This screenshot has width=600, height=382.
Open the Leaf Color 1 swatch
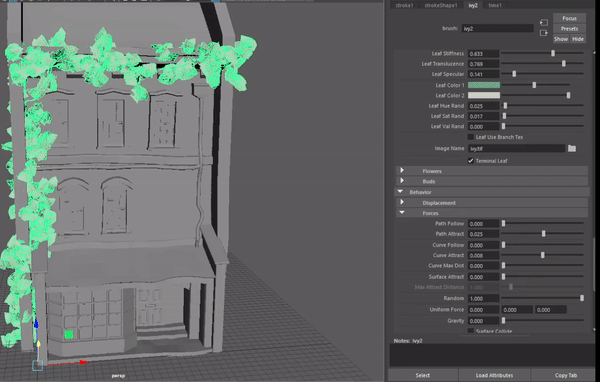pyautogui.click(x=484, y=85)
